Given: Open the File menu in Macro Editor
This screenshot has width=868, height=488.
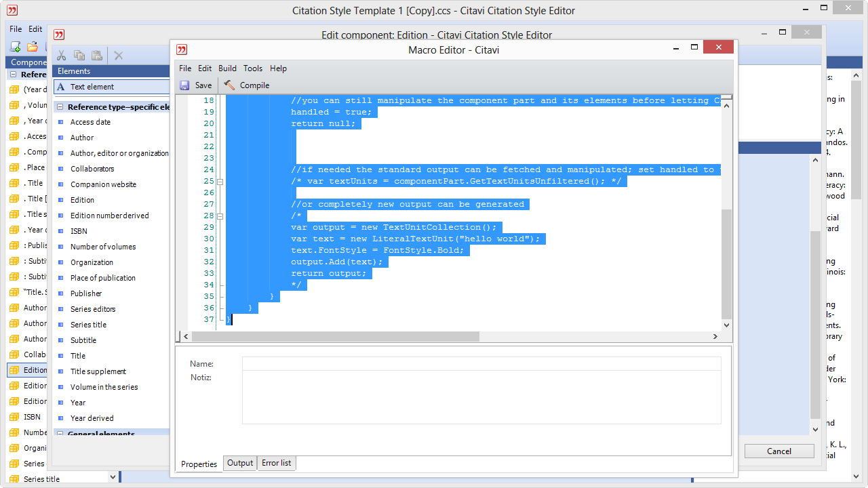Looking at the screenshot, I should [x=185, y=68].
